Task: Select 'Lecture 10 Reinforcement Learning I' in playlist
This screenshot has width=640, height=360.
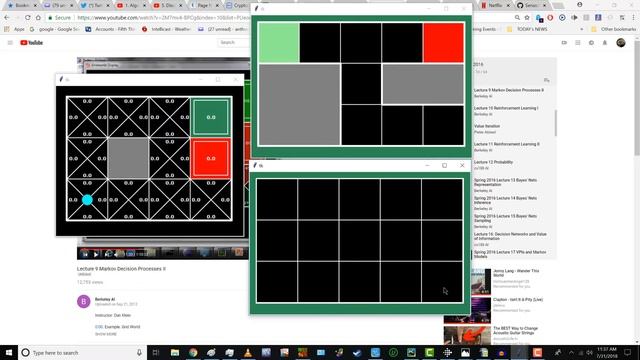Action: click(506, 108)
